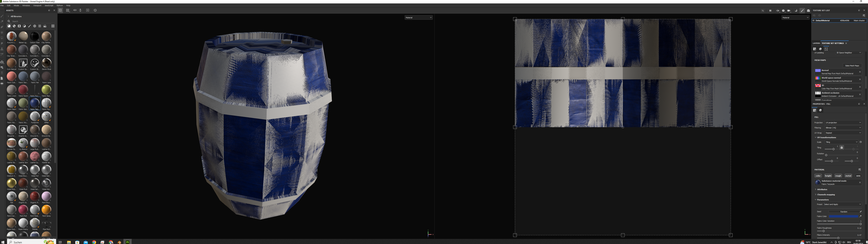Open the blue Fabric Color swatch
This screenshot has width=868, height=244.
pyautogui.click(x=843, y=216)
